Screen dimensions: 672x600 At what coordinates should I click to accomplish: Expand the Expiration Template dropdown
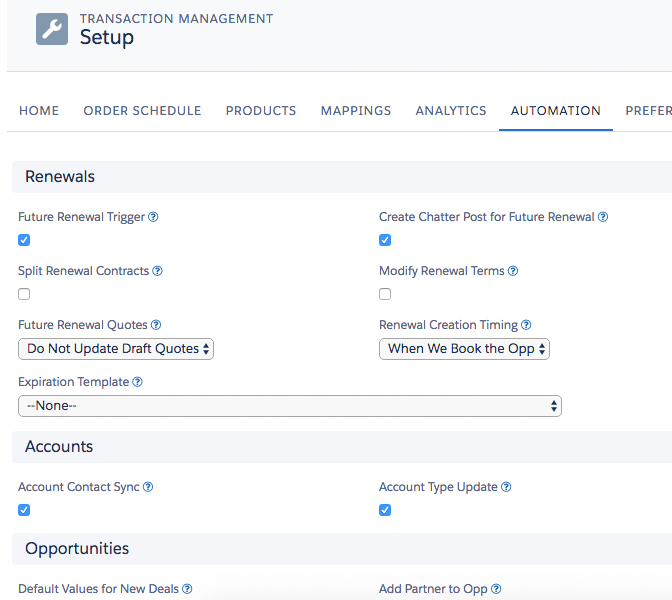point(290,406)
